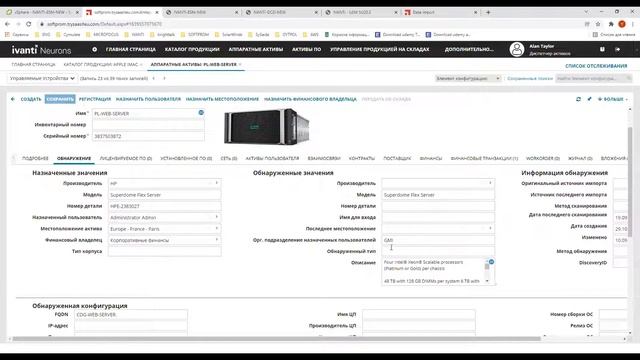The image size is (640, 360).
Task: Click the server product image
Action: (x=266, y=126)
